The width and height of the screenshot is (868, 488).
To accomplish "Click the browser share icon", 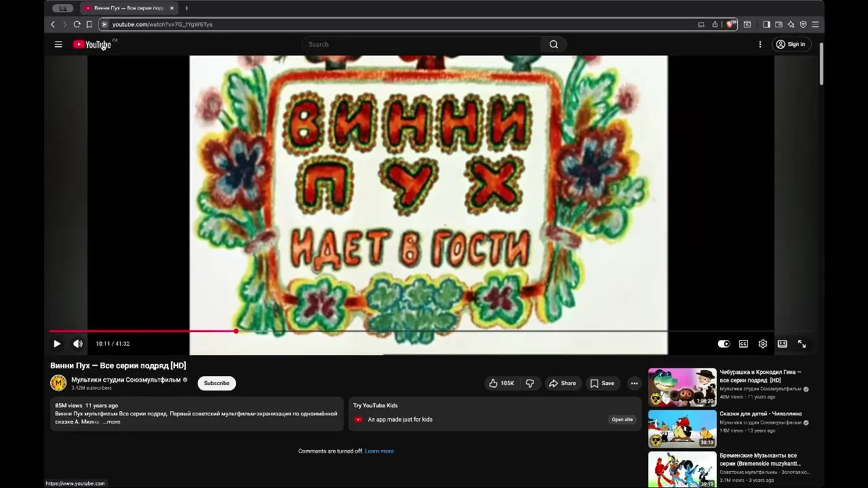I will [x=715, y=24].
